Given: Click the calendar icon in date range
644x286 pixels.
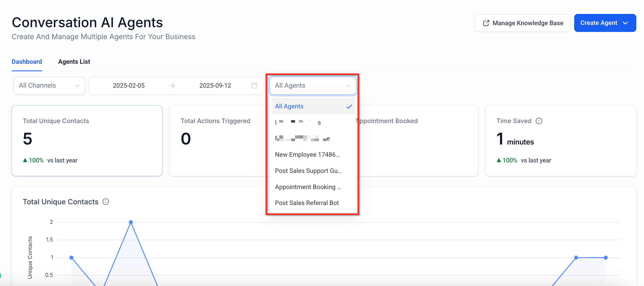Looking at the screenshot, I should pyautogui.click(x=254, y=85).
